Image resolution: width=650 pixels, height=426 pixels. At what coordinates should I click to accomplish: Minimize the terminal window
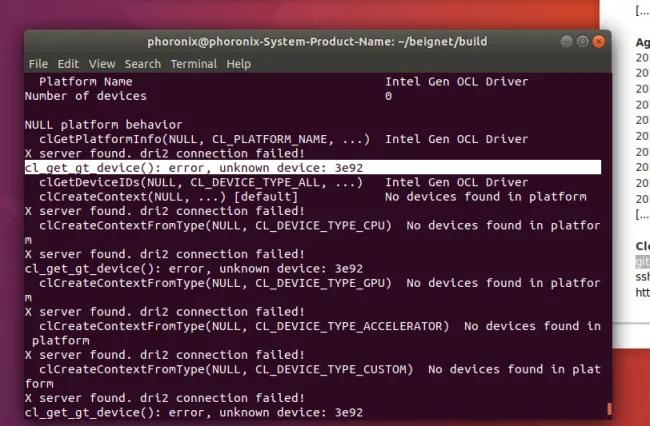coord(565,42)
